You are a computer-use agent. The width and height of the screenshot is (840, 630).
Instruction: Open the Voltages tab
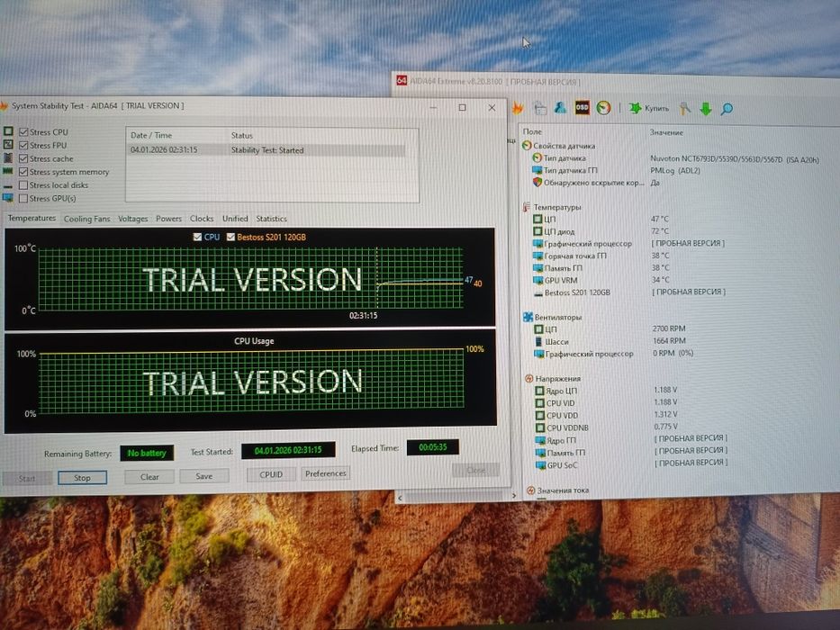tap(133, 219)
